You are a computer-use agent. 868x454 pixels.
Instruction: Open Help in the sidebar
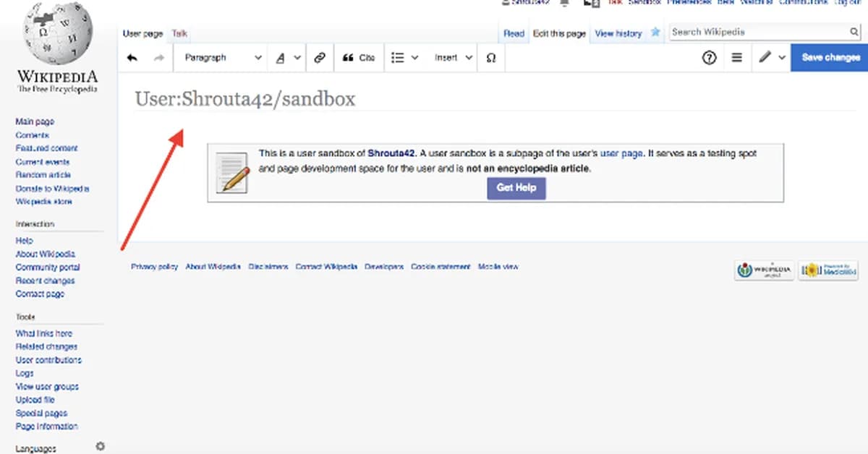[24, 241]
